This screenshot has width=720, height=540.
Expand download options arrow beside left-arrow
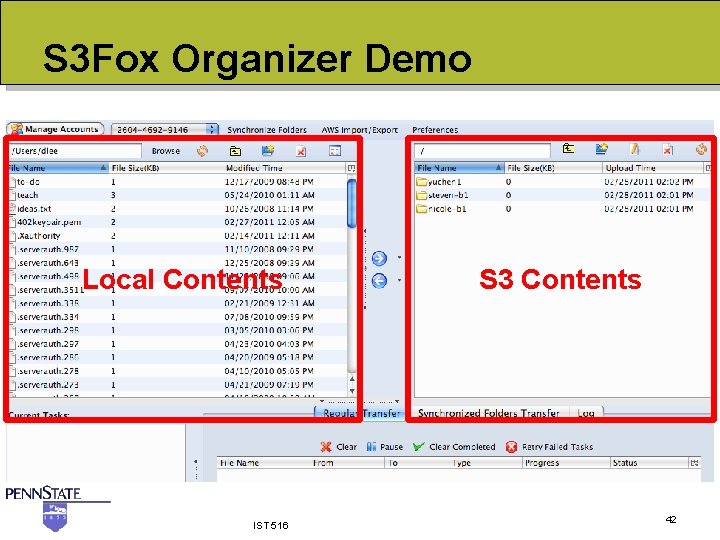(x=399, y=280)
